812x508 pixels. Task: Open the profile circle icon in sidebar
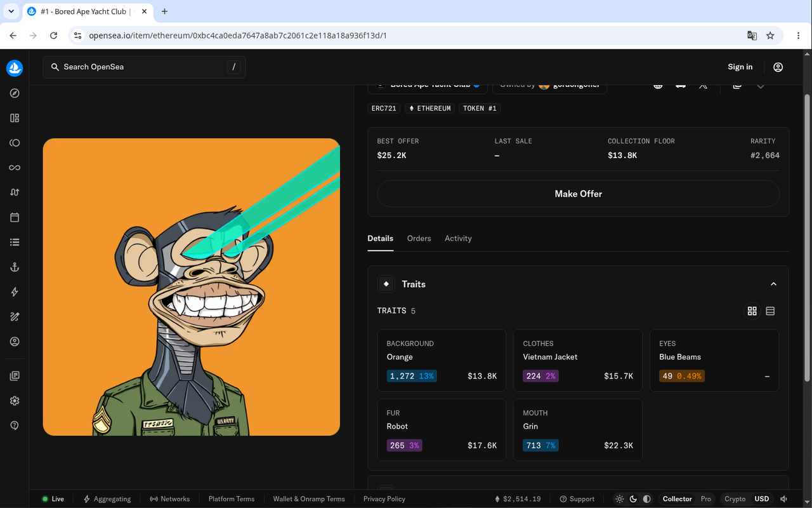pyautogui.click(x=15, y=342)
